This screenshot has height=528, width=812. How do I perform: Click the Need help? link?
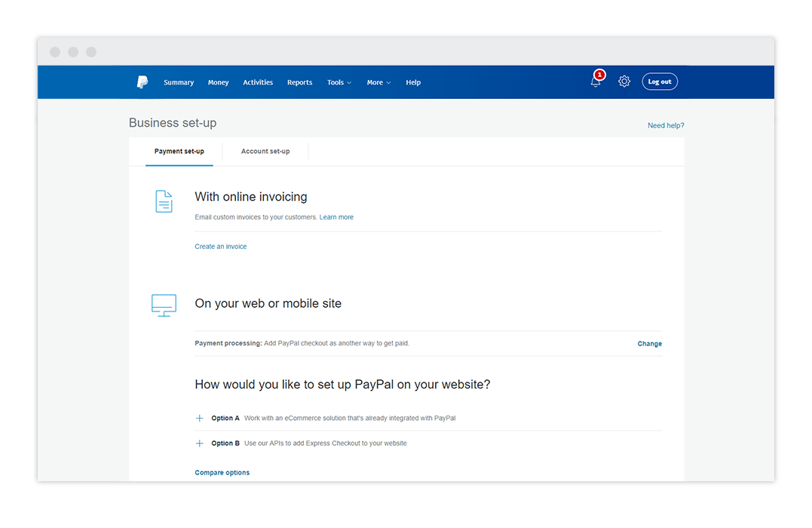pos(666,125)
